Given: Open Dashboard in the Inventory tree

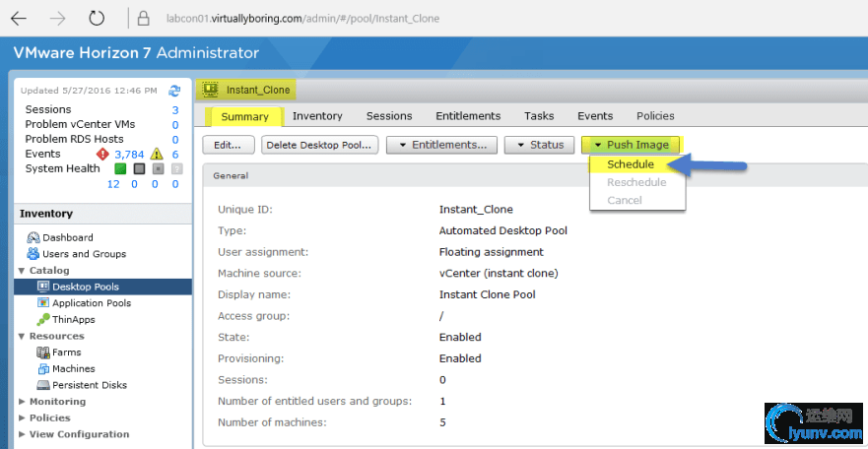Looking at the screenshot, I should (x=68, y=237).
